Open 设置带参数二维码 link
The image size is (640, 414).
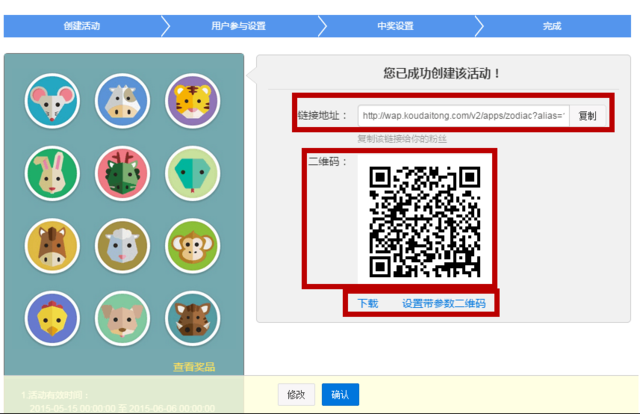(x=444, y=303)
